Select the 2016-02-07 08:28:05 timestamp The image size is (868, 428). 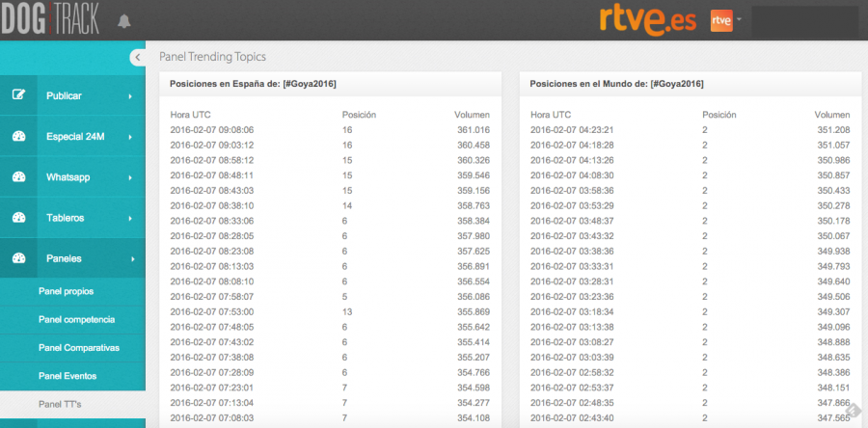click(x=212, y=236)
